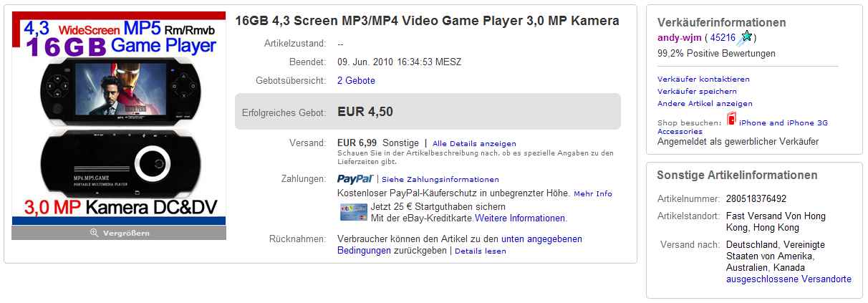Click the seller's shooting star feedback icon
Viewport: 868px width, 303px height.
746,37
